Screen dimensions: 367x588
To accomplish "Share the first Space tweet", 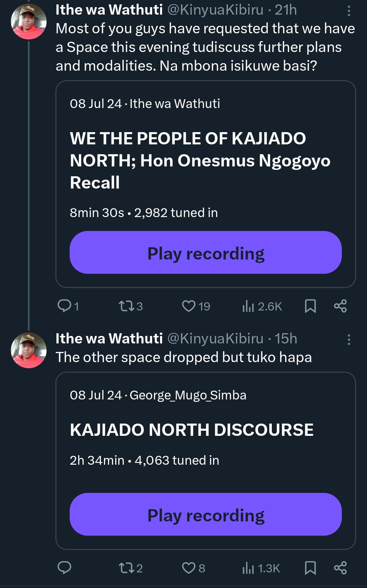I will click(340, 306).
